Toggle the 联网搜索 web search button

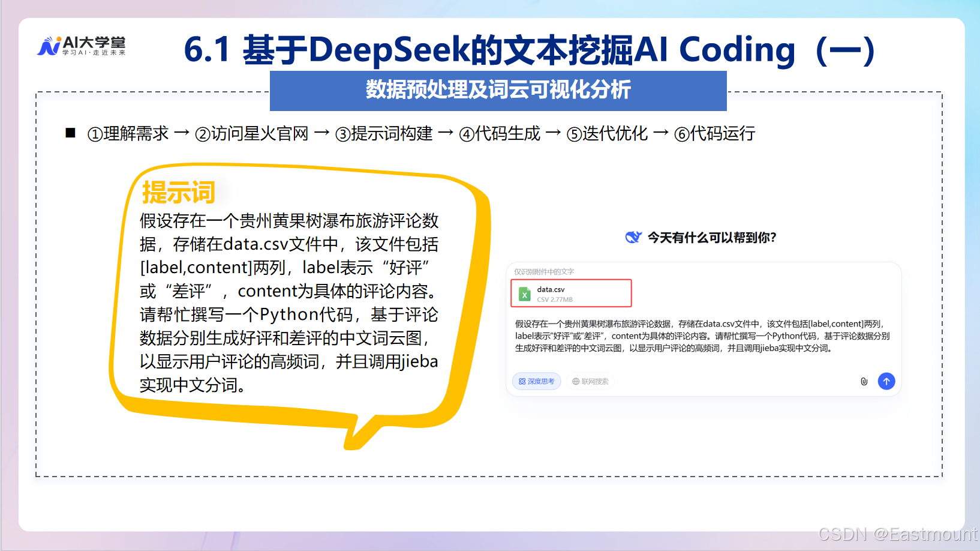(x=590, y=381)
